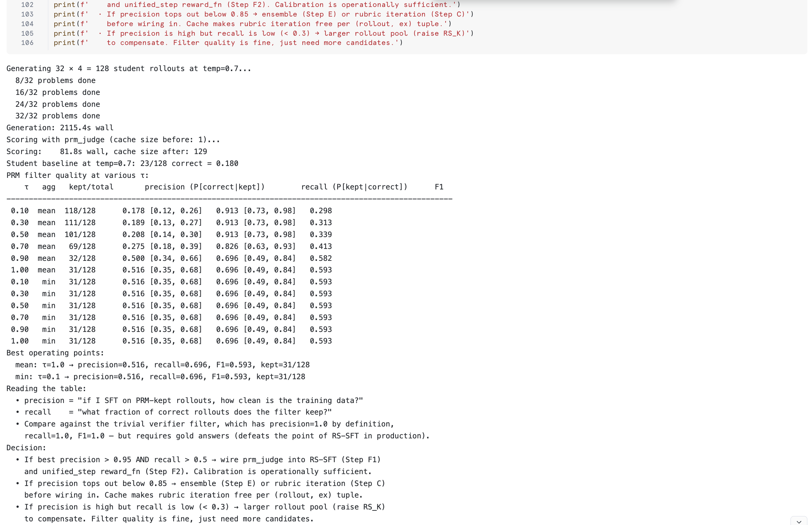Click the '69/128' kept/total cell
812x525 pixels.
[82, 247]
